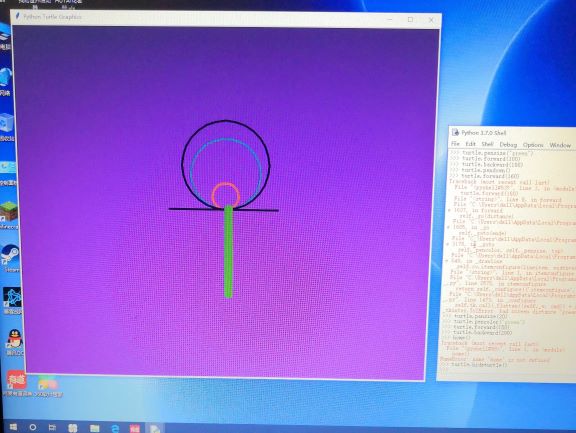Viewport: 576px width, 433px height.
Task: Open Task View on the taskbar
Action: [53, 427]
